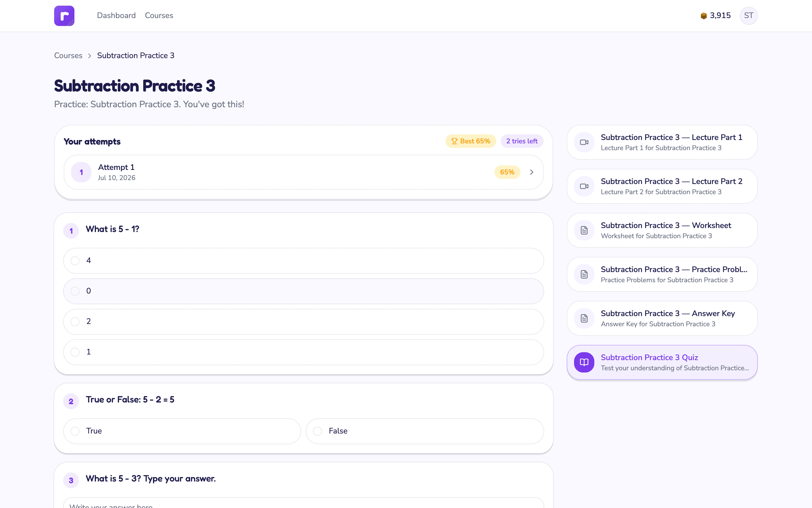The image size is (812, 508).
Task: Go to Courses via the breadcrumb link
Action: 68,55
